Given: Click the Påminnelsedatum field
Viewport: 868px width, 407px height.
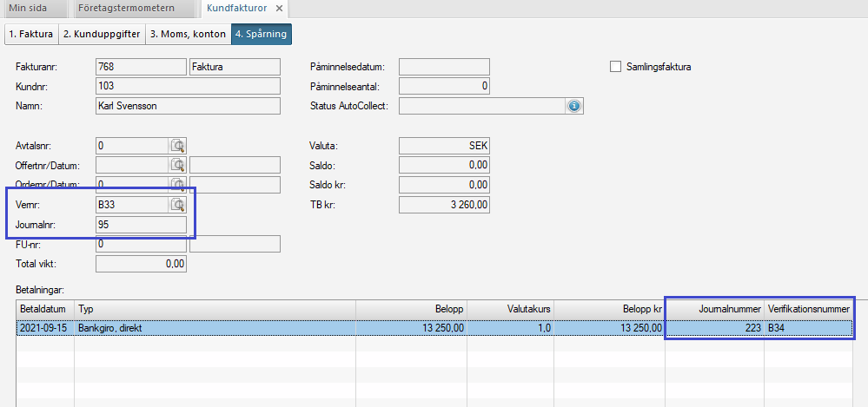Looking at the screenshot, I should tap(443, 67).
